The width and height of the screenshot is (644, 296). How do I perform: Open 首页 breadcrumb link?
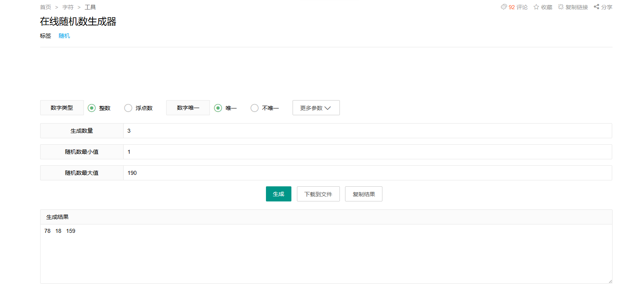(x=45, y=7)
